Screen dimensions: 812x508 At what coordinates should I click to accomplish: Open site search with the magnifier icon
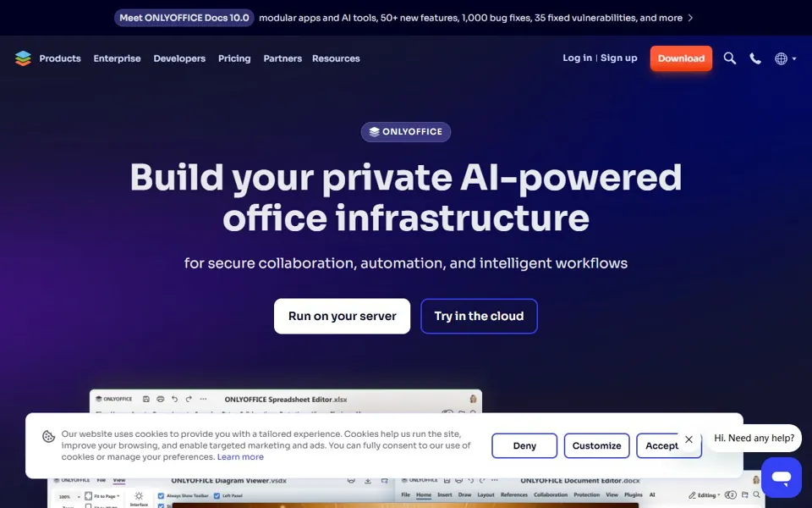[x=730, y=58]
